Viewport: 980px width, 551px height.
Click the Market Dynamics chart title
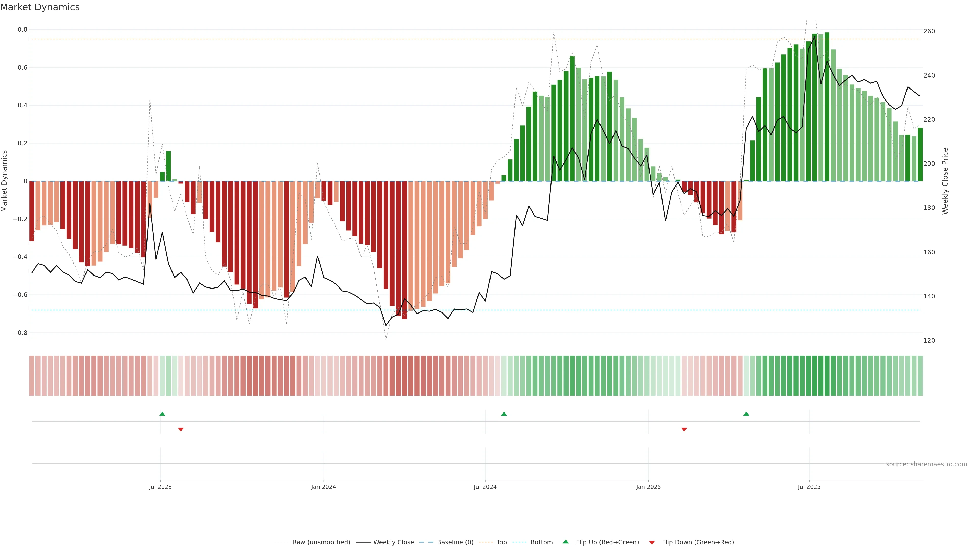pyautogui.click(x=40, y=7)
